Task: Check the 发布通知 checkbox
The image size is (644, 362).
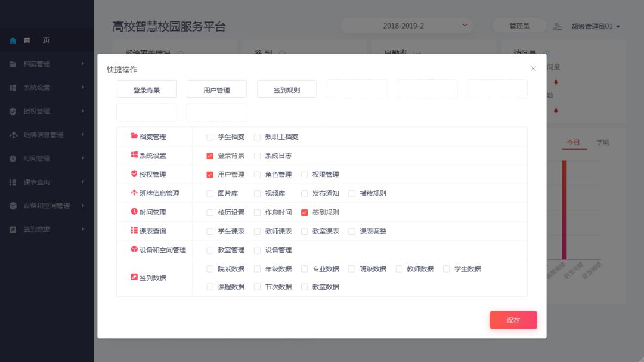Action: [x=305, y=194]
